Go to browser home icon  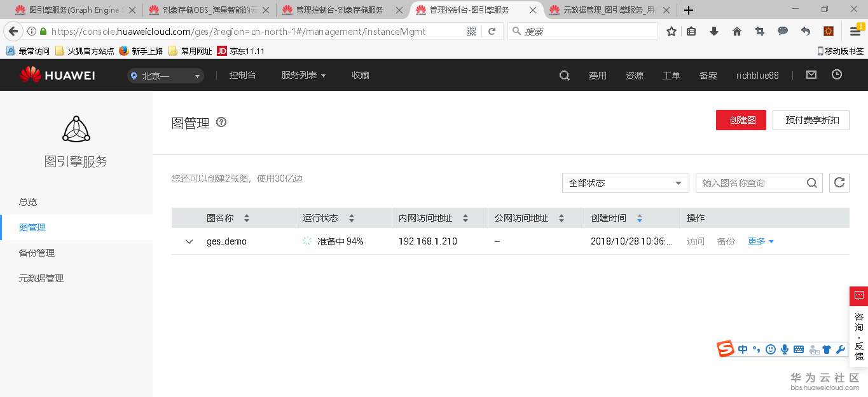tap(737, 31)
